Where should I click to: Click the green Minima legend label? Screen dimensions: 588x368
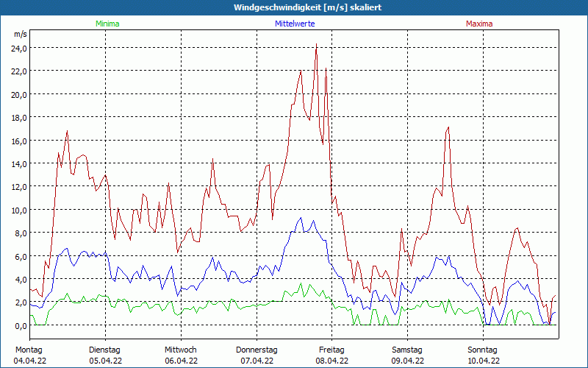click(x=107, y=24)
